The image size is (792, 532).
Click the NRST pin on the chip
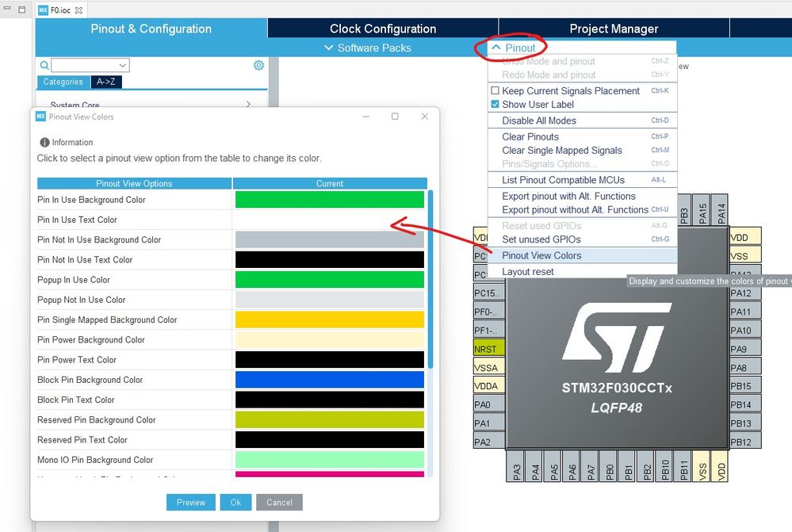[x=488, y=349]
